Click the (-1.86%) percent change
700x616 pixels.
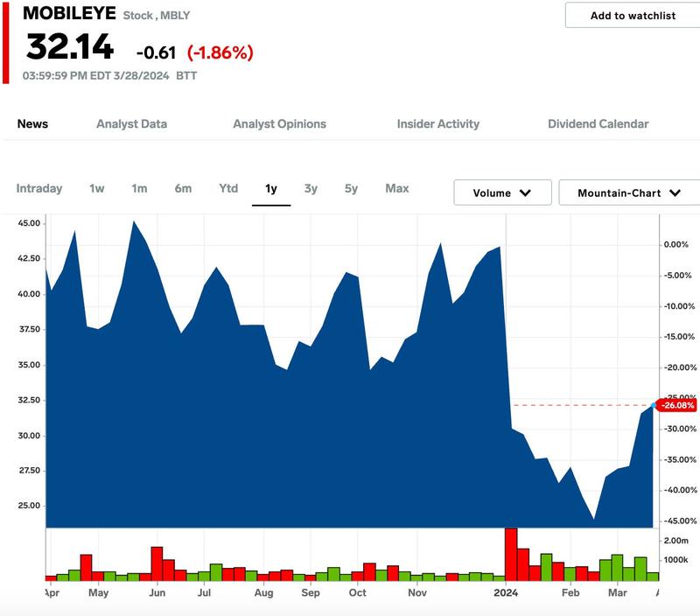point(220,52)
